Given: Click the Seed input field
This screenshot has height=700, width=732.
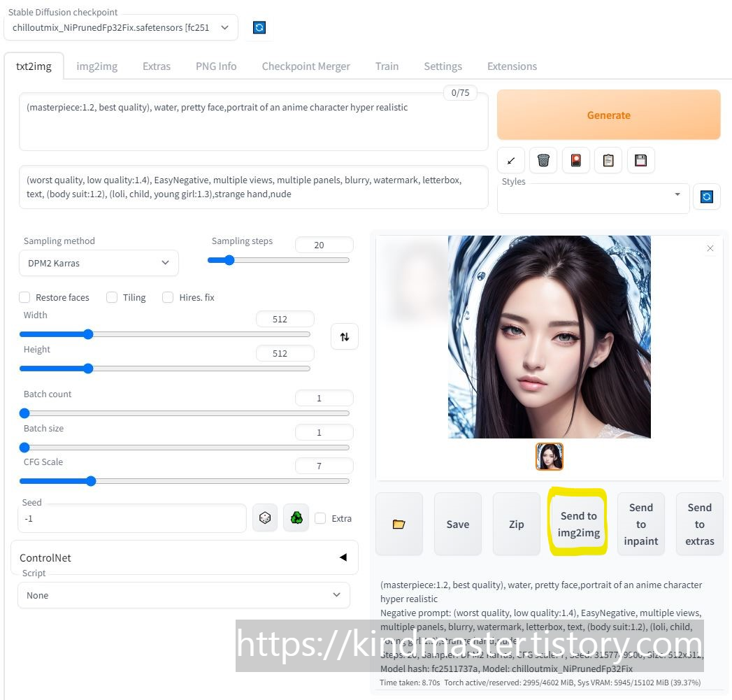Looking at the screenshot, I should point(132,518).
